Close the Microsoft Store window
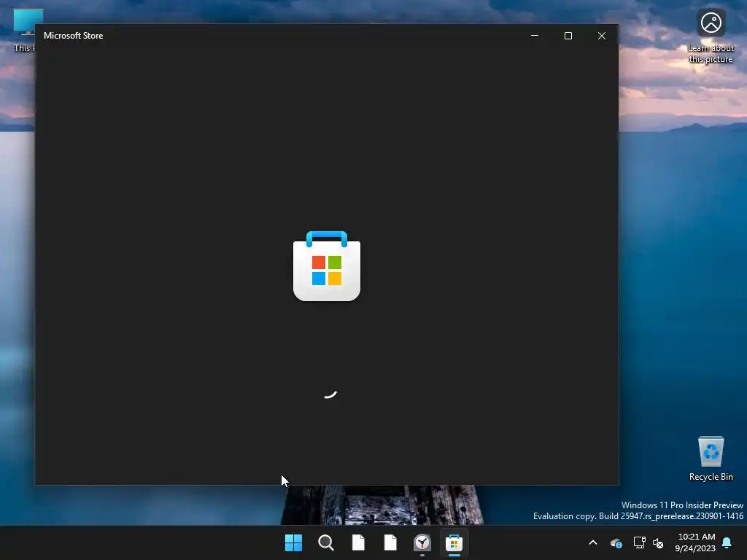This screenshot has height=560, width=747. (x=602, y=36)
